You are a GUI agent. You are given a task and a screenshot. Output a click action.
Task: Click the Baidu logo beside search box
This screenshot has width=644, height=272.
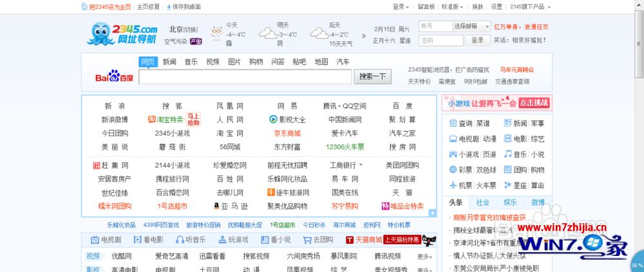[x=114, y=77]
